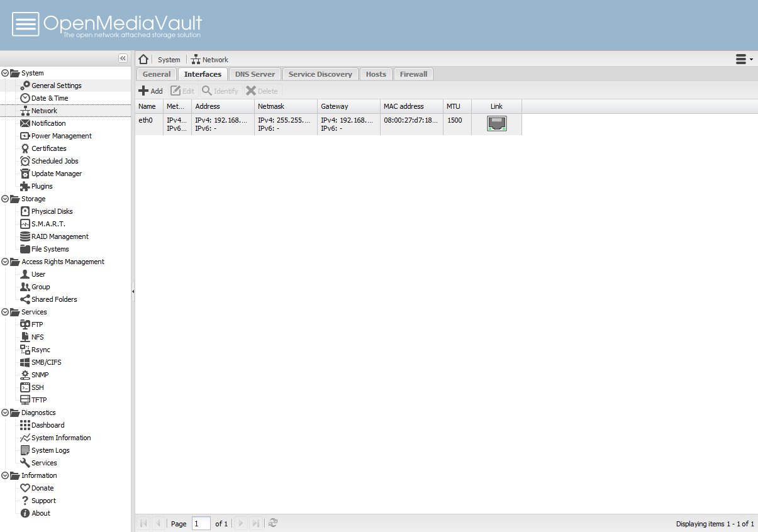Click the Dashboard grid icon
This screenshot has height=532, width=758.
[25, 425]
